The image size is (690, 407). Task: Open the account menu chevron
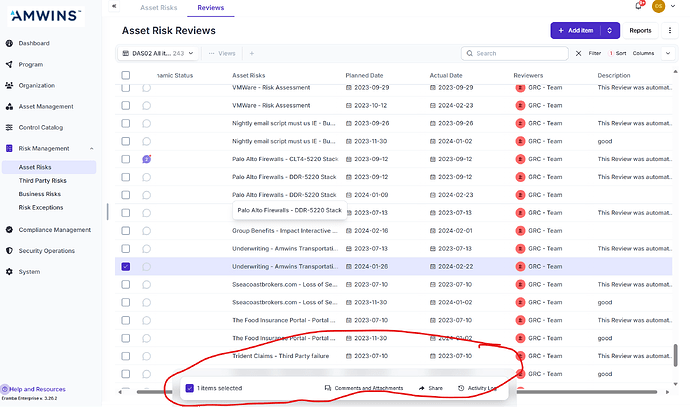click(x=673, y=6)
